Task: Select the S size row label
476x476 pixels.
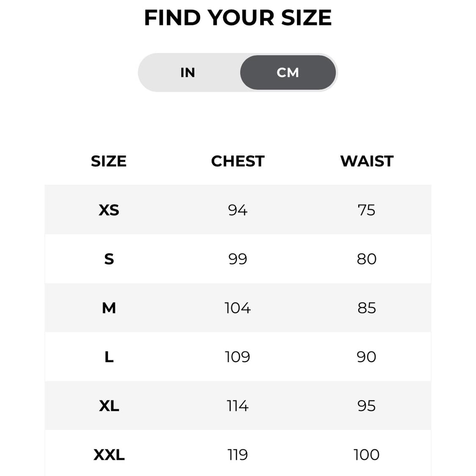Action: click(x=109, y=259)
